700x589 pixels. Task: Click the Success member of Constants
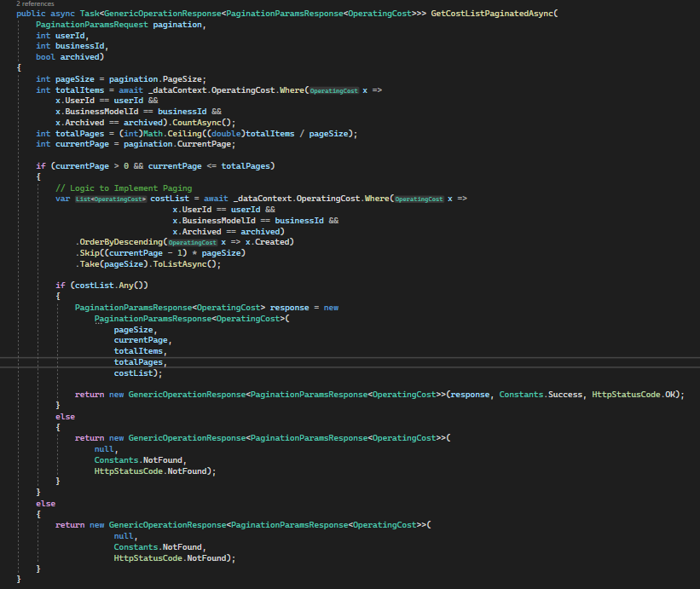[x=565, y=395]
